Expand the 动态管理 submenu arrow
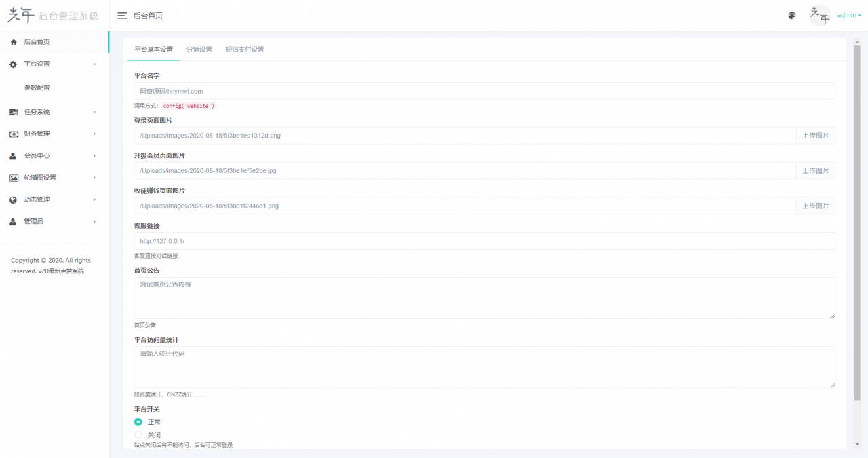 tap(94, 199)
